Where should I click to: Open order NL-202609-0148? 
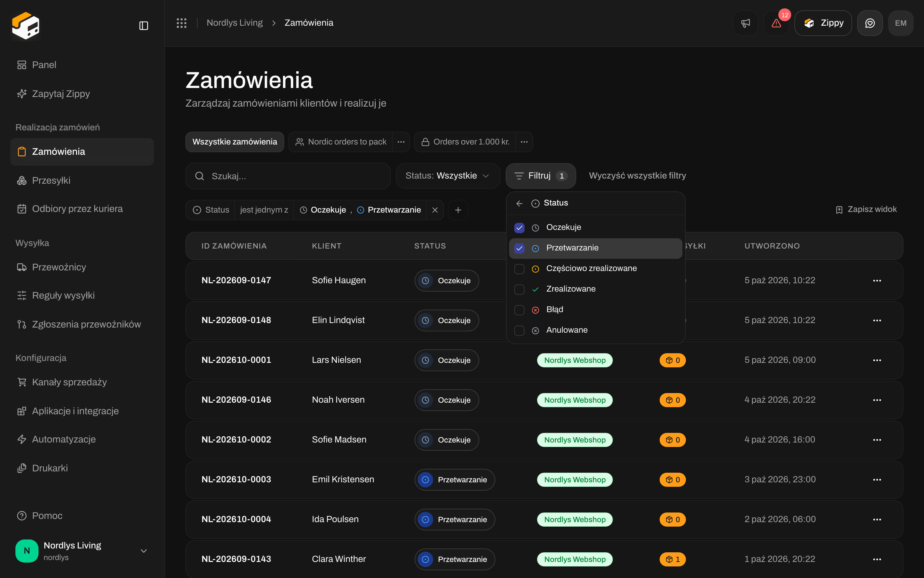(x=236, y=320)
